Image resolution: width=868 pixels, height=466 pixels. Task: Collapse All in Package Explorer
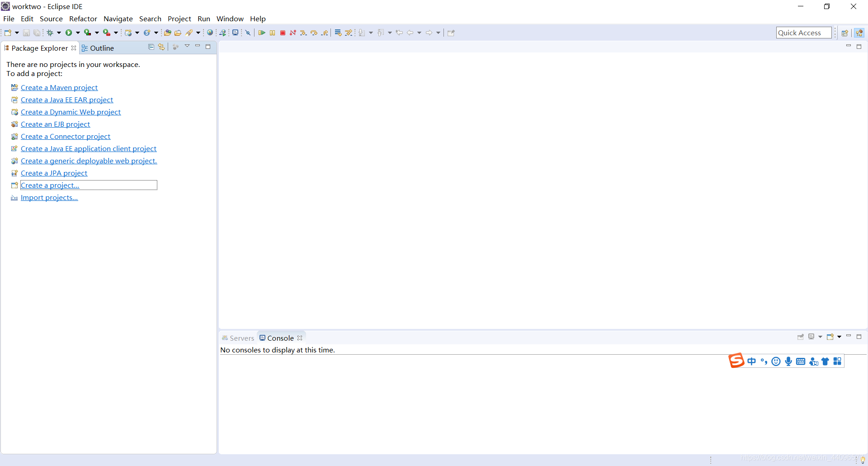151,47
